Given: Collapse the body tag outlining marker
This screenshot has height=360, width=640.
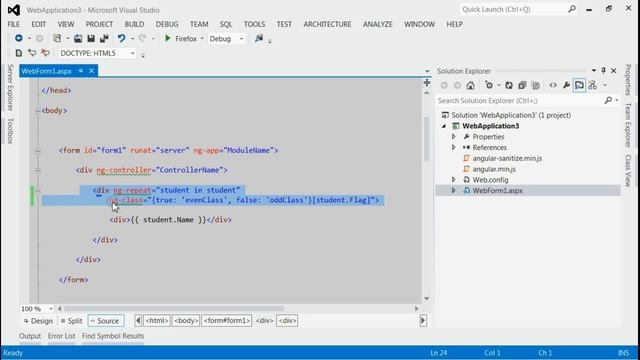Looking at the screenshot, I should tap(38, 111).
